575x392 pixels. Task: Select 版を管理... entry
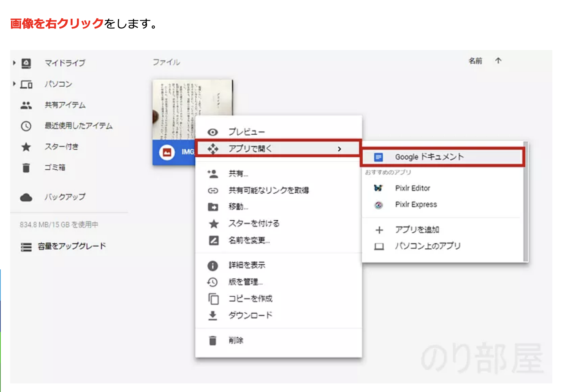(x=278, y=282)
